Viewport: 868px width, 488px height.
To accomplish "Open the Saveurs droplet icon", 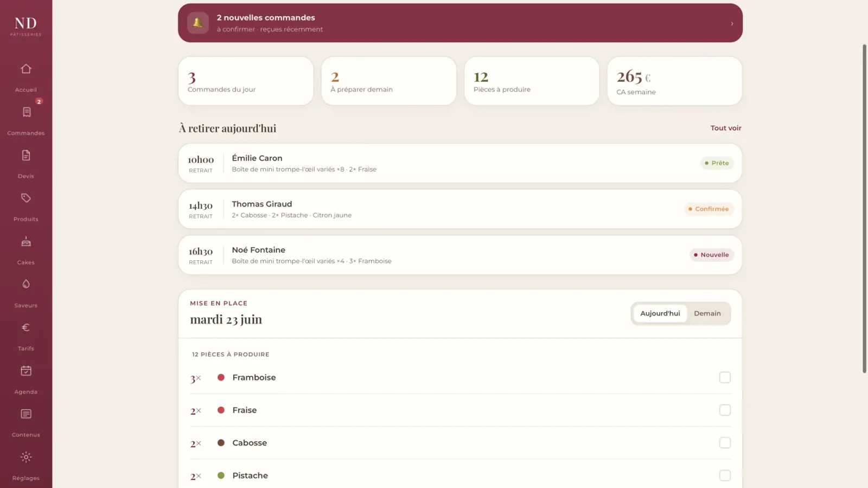I will pyautogui.click(x=26, y=284).
